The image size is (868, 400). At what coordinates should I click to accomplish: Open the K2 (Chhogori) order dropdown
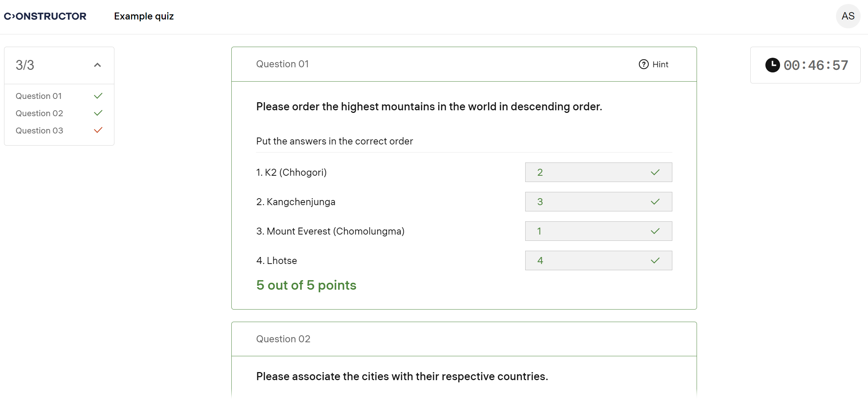click(598, 172)
